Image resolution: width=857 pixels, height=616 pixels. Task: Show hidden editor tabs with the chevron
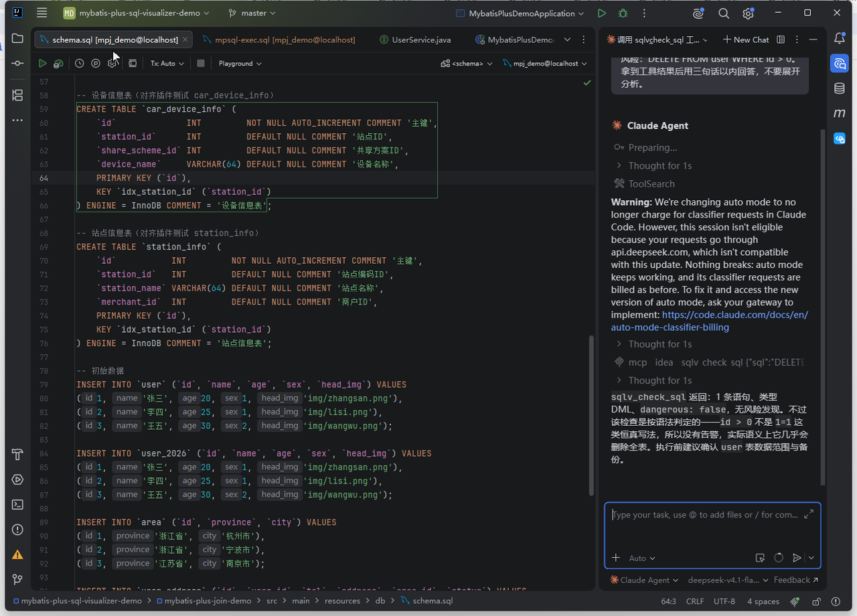[x=568, y=40]
